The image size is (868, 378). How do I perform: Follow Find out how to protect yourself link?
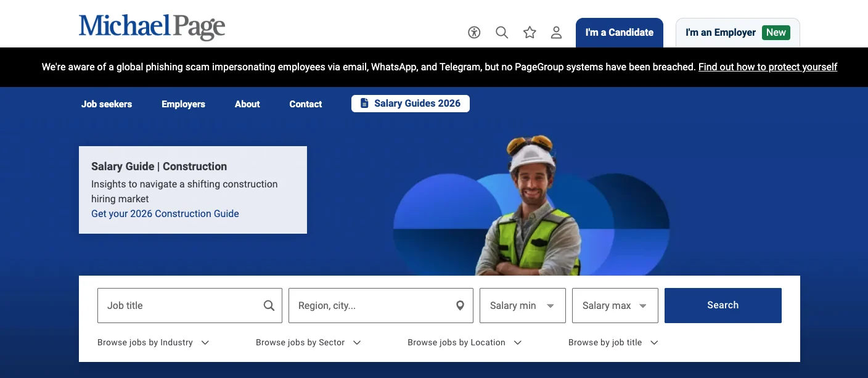768,67
